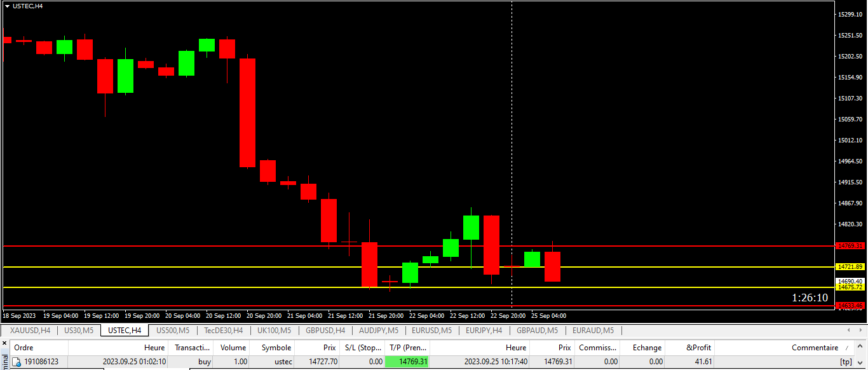The image size is (868, 370).
Task: Sort by the Ordre column header
Action: (39, 348)
